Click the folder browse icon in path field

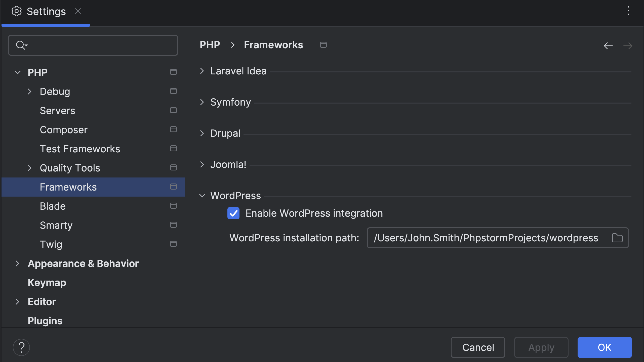617,238
